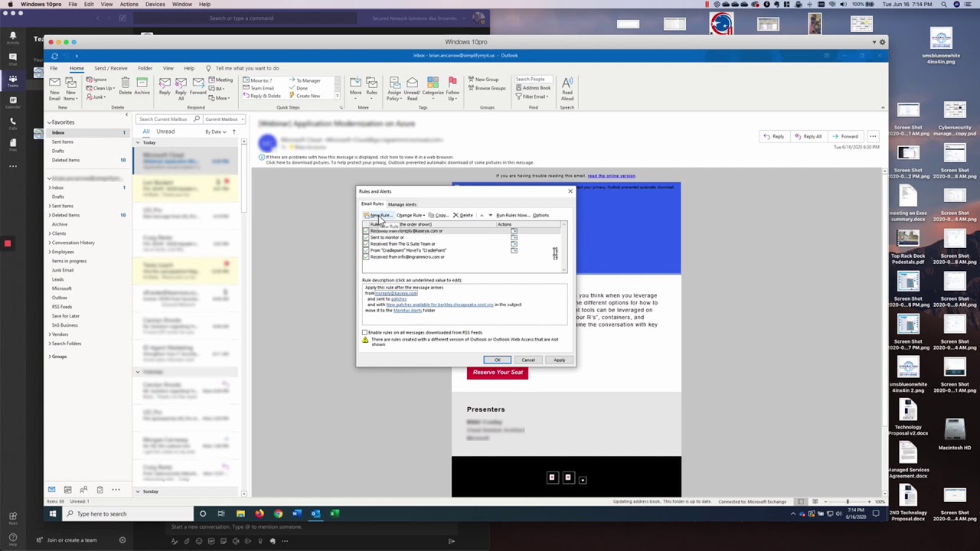The height and width of the screenshot is (551, 980).
Task: Click OK in Rules and Alerts
Action: 497,360
